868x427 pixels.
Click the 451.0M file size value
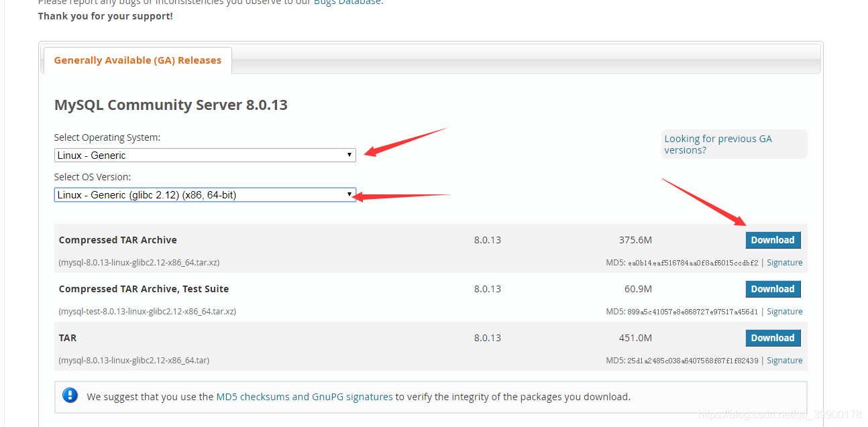pos(635,338)
